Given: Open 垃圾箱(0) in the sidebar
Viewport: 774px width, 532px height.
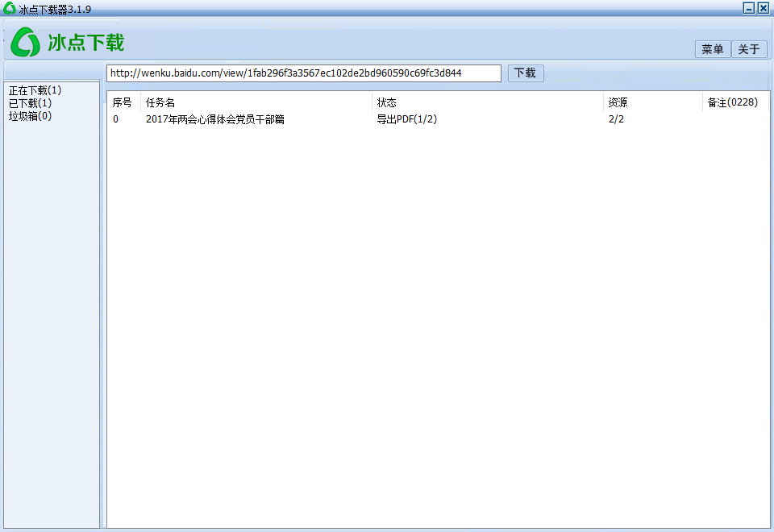Looking at the screenshot, I should coord(30,116).
